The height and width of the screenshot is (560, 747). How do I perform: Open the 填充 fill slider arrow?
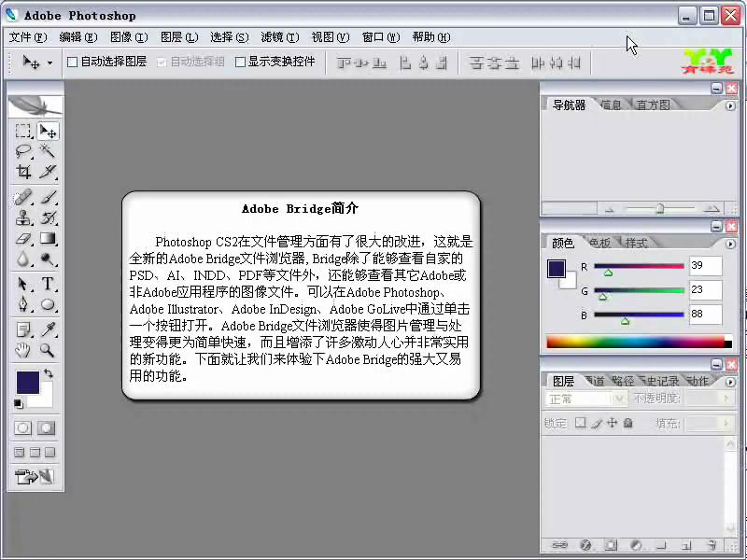pyautogui.click(x=726, y=423)
